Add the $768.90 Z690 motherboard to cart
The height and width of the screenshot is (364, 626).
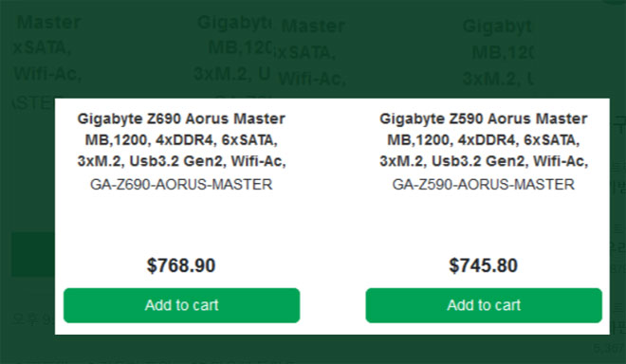point(182,305)
